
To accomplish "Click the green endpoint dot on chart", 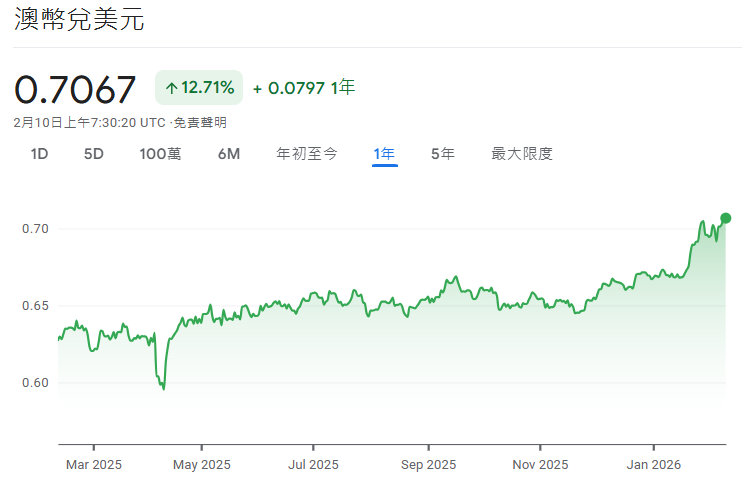I will [x=725, y=218].
